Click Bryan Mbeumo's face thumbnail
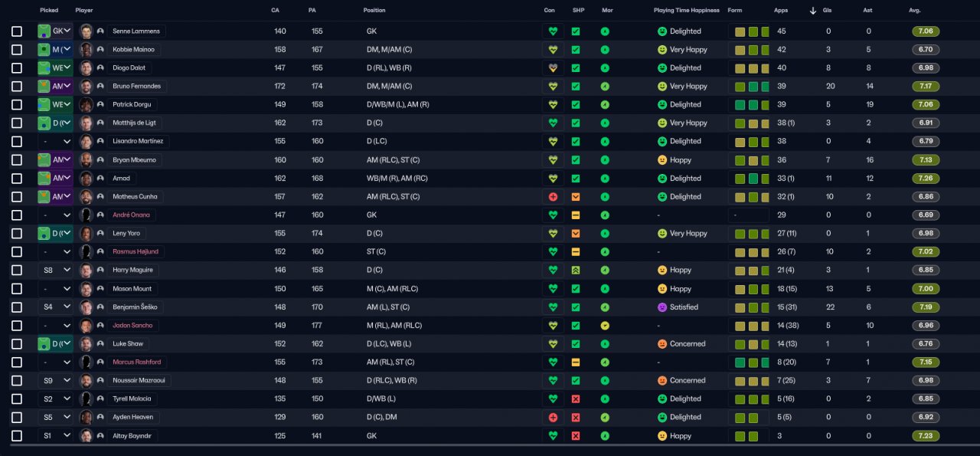 87,160
